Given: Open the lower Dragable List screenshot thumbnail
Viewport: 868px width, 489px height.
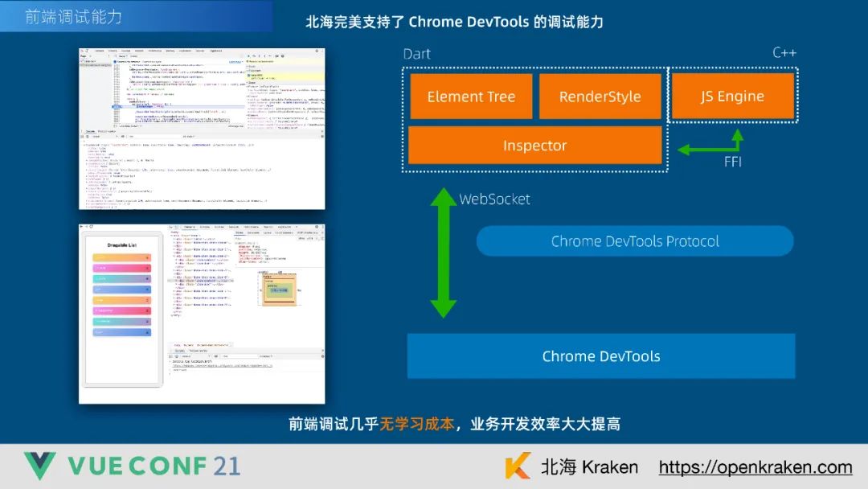Looking at the screenshot, I should point(202,314).
